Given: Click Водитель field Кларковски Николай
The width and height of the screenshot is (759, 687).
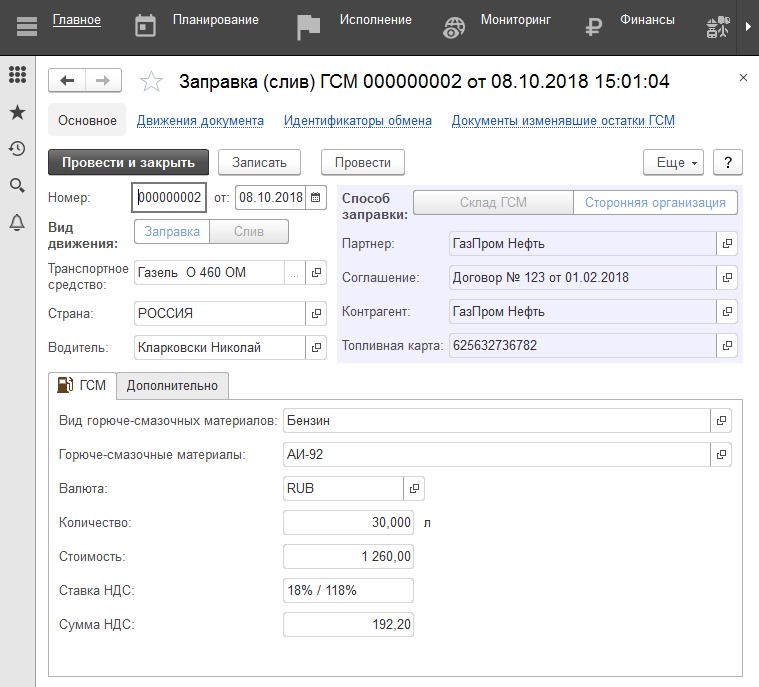Looking at the screenshot, I should [220, 348].
